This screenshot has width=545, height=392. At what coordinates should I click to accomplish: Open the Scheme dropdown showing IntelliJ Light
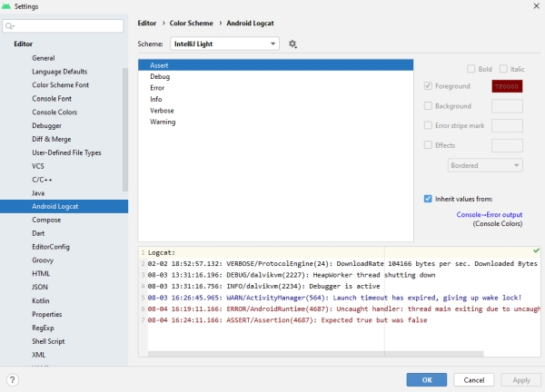click(x=224, y=44)
